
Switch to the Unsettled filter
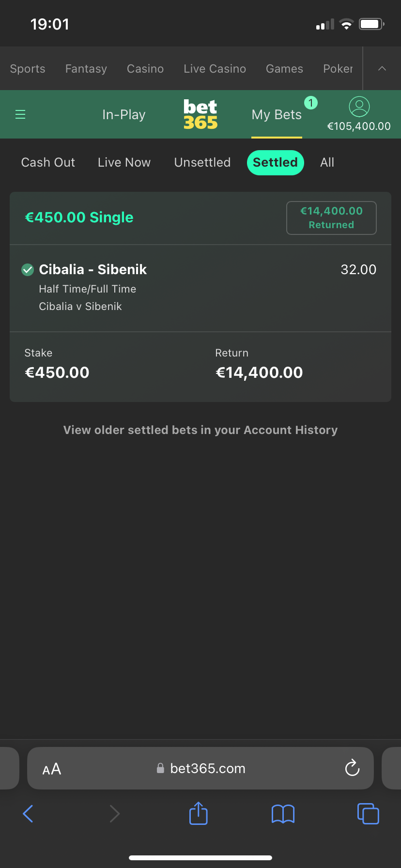point(202,162)
